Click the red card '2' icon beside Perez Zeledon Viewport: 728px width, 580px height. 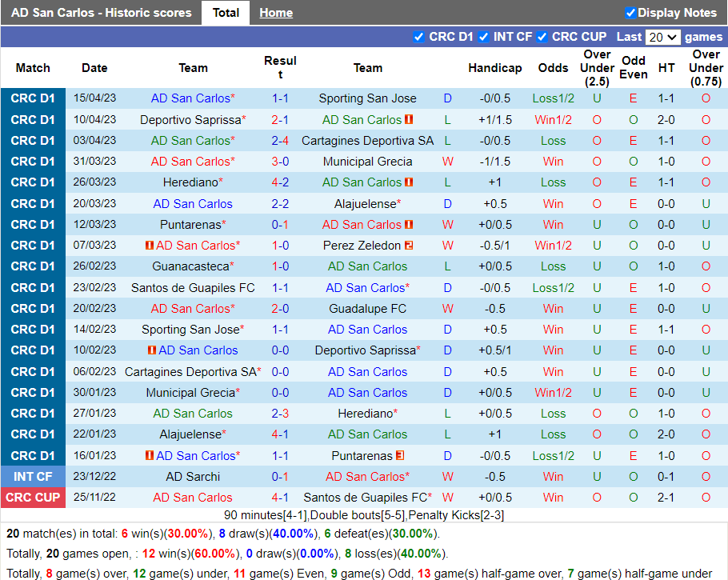tap(408, 246)
